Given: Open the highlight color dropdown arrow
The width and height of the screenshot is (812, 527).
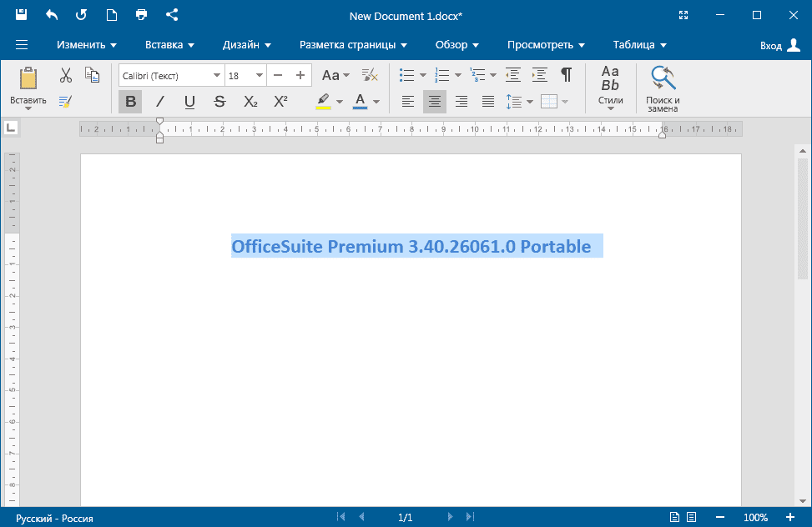Looking at the screenshot, I should point(340,102).
